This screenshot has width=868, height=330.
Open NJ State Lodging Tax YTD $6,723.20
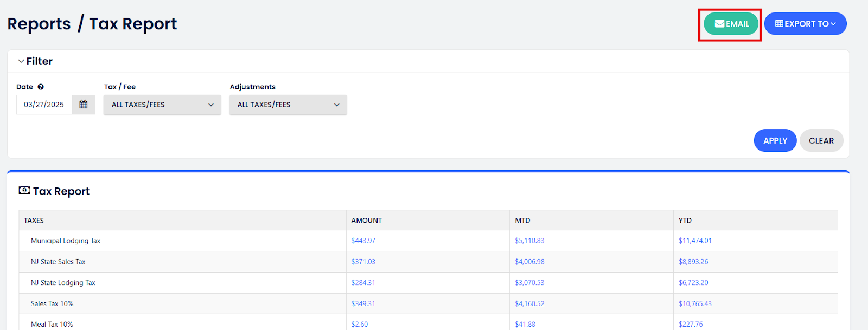point(693,283)
